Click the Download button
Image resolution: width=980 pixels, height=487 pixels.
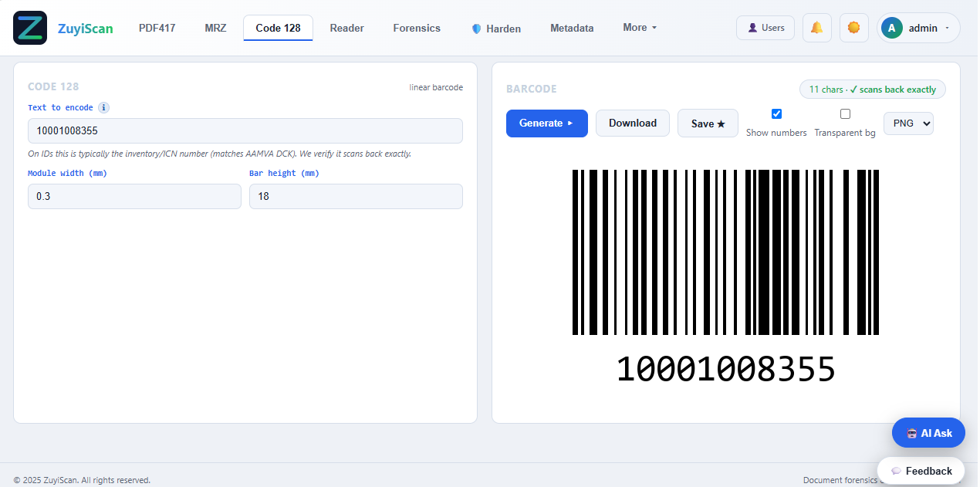coord(633,123)
